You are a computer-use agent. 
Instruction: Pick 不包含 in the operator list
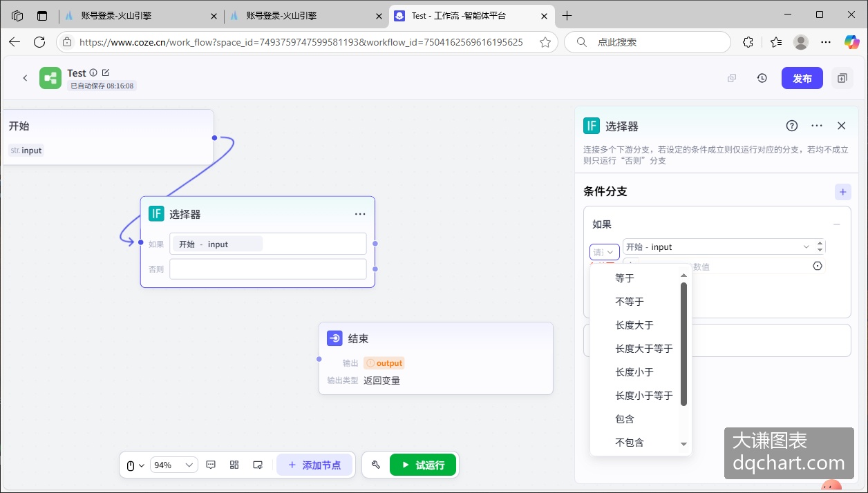[630, 443]
